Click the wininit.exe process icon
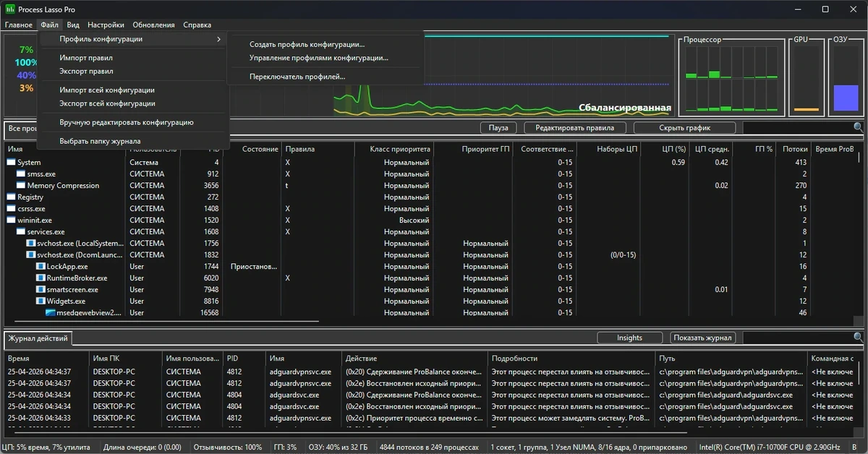Image resolution: width=868 pixels, height=454 pixels. pyautogui.click(x=11, y=220)
